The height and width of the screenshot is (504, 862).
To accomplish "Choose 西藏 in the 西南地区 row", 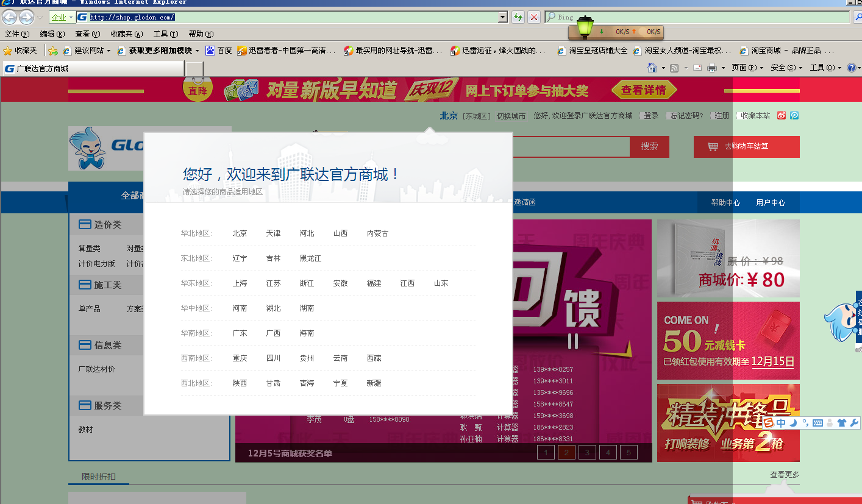I will (374, 358).
